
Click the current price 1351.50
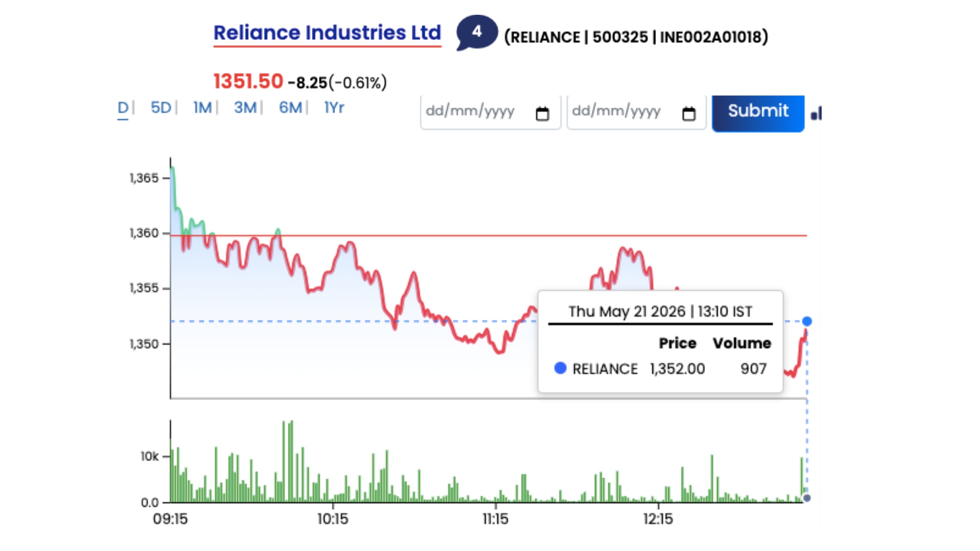point(248,82)
